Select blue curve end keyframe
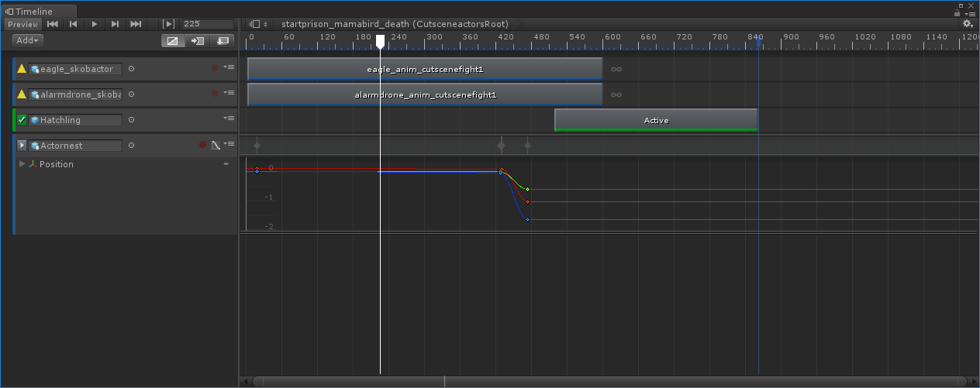 click(528, 220)
